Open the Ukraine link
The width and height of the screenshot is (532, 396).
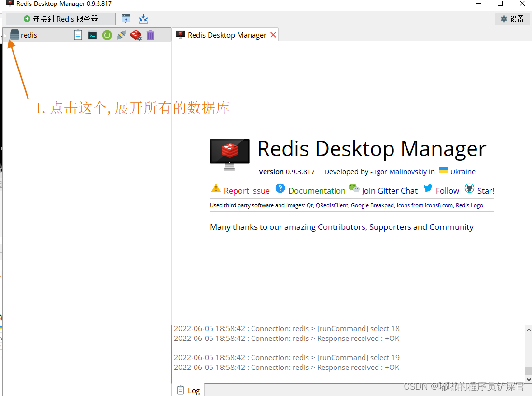tap(462, 172)
